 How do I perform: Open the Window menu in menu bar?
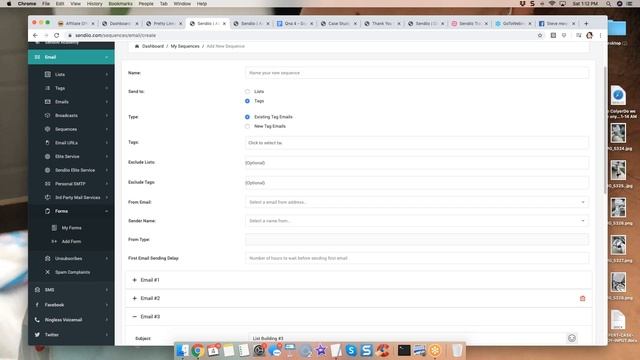pos(182,4)
